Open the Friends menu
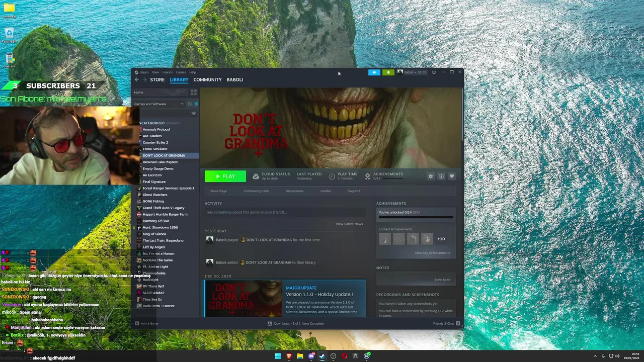Viewport: 644px width, 362px height. tap(168, 72)
